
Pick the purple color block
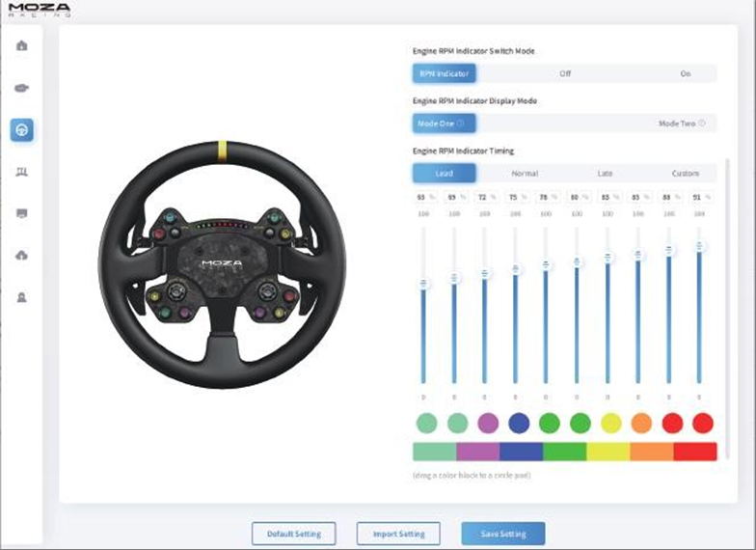(x=478, y=452)
